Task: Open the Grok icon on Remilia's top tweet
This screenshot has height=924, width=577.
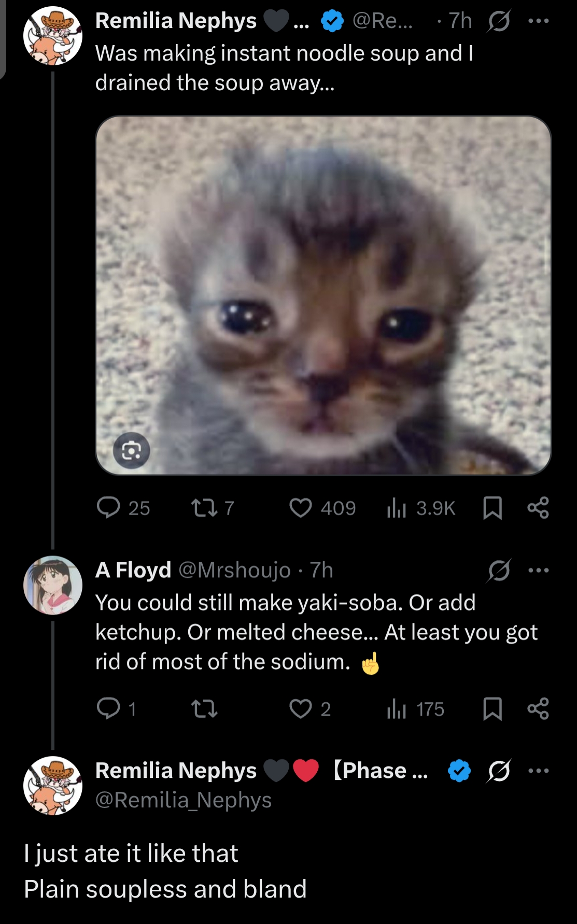Action: click(x=499, y=21)
